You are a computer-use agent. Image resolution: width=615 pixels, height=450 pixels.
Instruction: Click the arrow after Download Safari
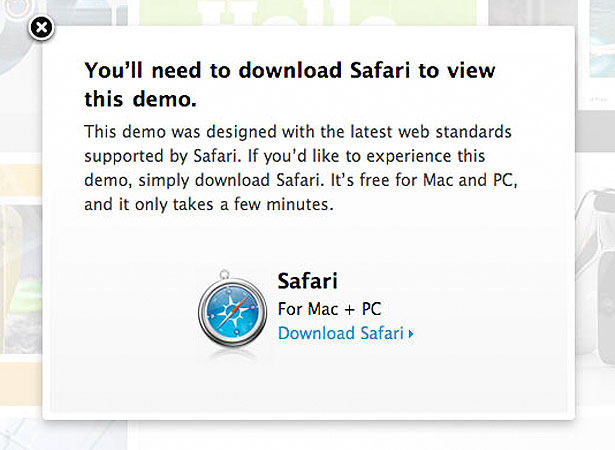(411, 334)
